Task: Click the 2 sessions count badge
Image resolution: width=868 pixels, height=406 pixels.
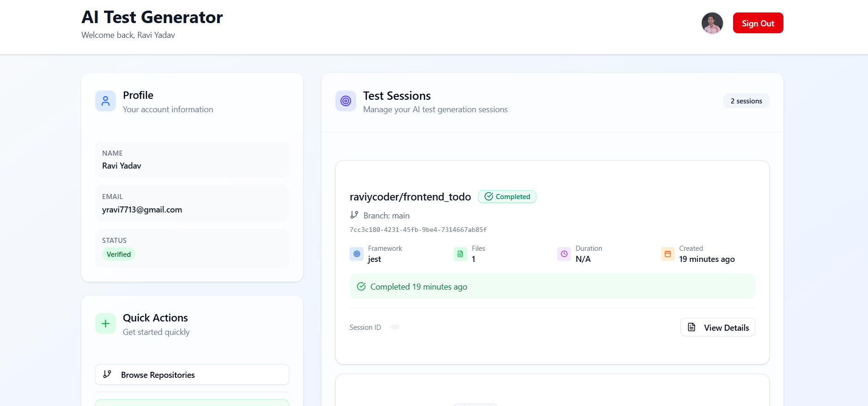Action: click(747, 101)
